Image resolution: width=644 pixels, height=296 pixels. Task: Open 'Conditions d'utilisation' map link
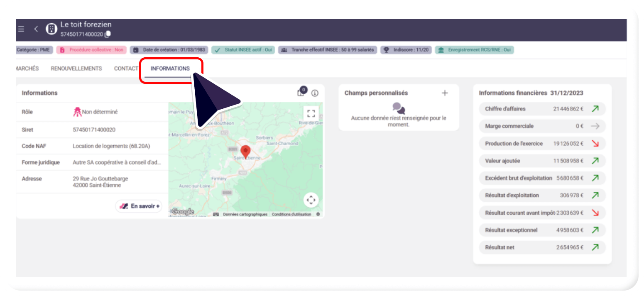coord(291,215)
